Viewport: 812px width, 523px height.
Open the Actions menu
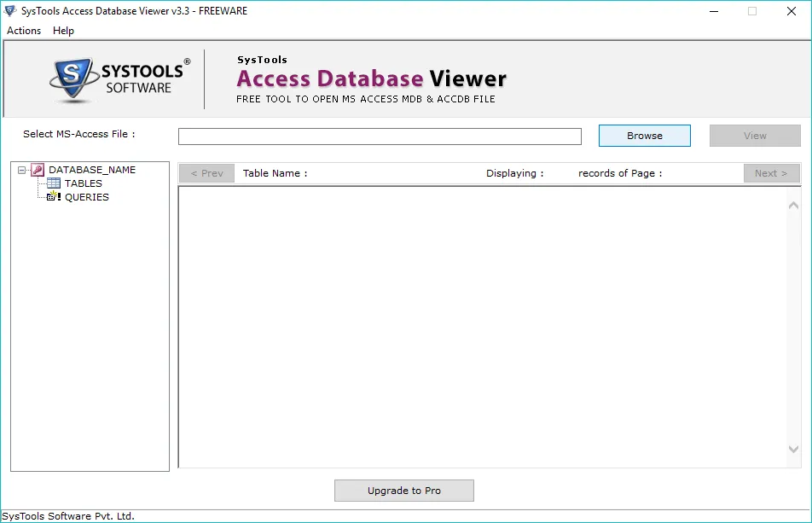point(24,31)
